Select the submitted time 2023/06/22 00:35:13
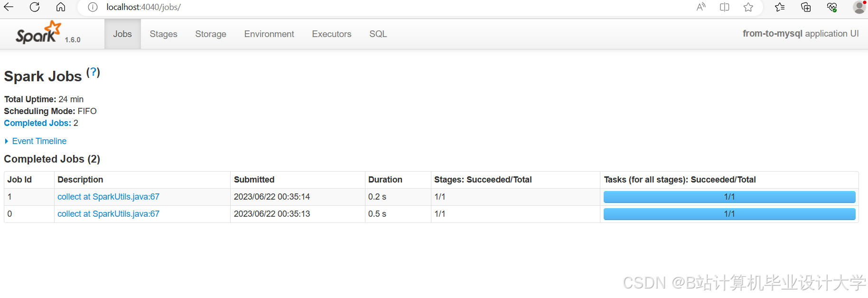The width and height of the screenshot is (868, 298). click(x=272, y=214)
